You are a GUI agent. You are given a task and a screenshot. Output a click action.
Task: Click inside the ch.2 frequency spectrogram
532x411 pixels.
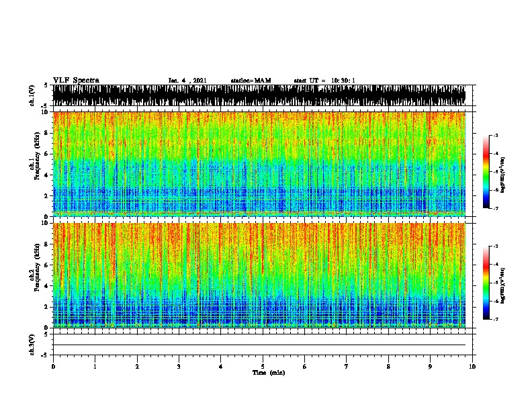pyautogui.click(x=259, y=275)
